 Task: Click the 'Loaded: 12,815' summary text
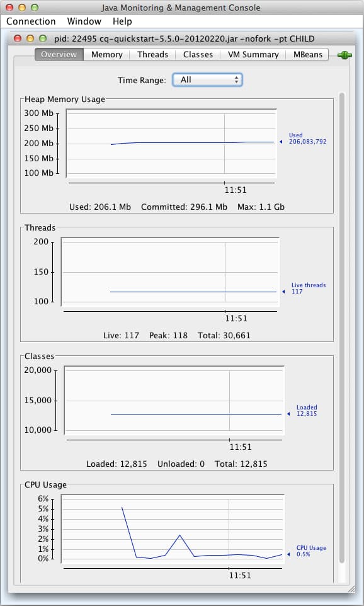click(117, 464)
